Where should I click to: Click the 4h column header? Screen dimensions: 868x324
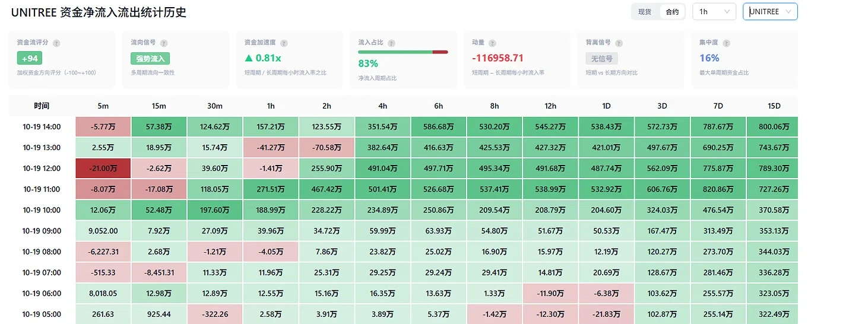tap(382, 106)
